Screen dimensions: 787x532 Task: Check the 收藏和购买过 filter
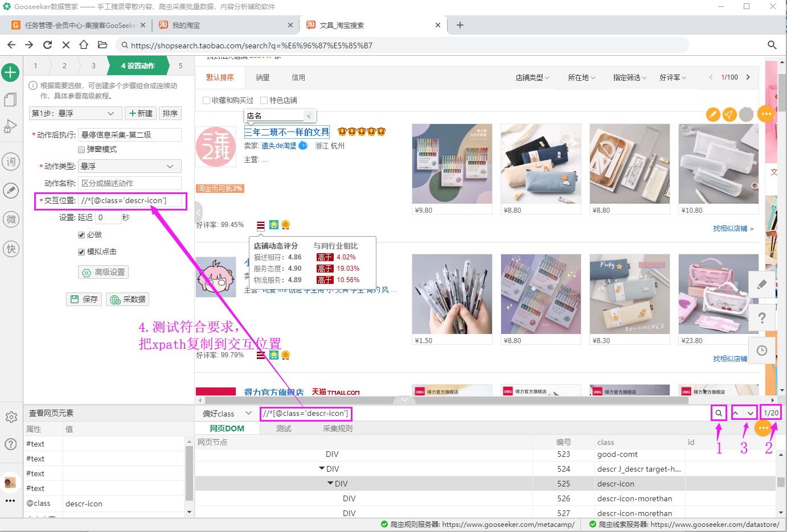pyautogui.click(x=206, y=100)
